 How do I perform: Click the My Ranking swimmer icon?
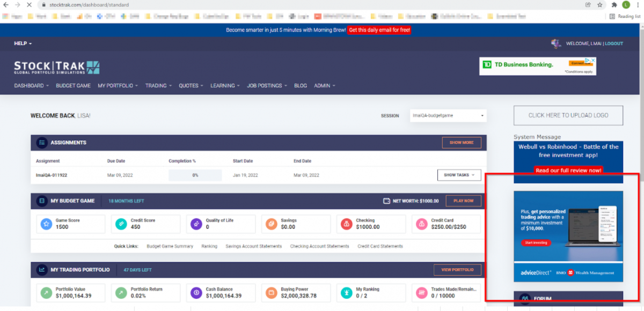pos(346,293)
